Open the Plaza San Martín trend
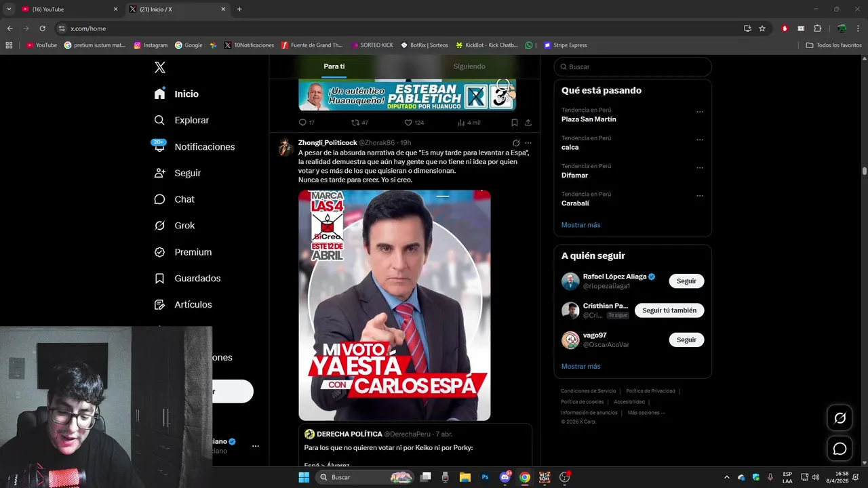This screenshot has height=488, width=868. [x=589, y=119]
